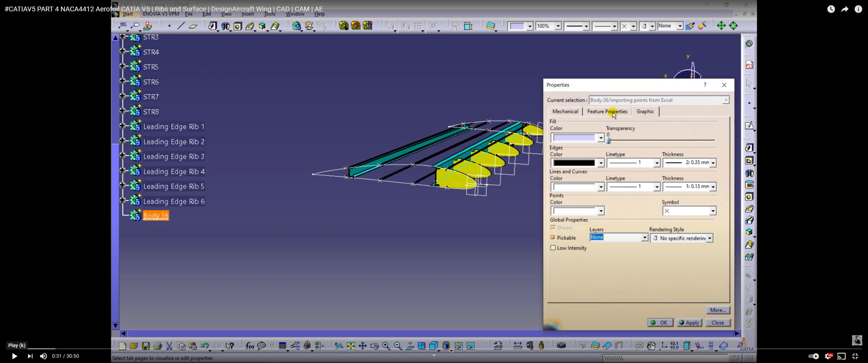This screenshot has height=363, width=868.
Task: Click the Paste icon in bottom toolbar
Action: pos(193,346)
